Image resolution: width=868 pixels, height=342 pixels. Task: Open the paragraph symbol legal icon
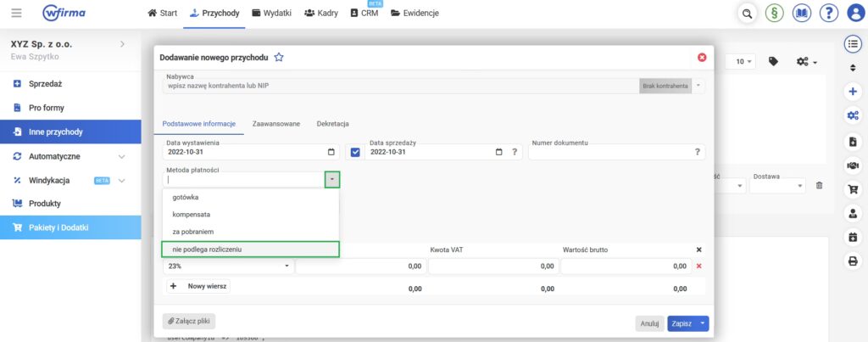click(x=774, y=14)
